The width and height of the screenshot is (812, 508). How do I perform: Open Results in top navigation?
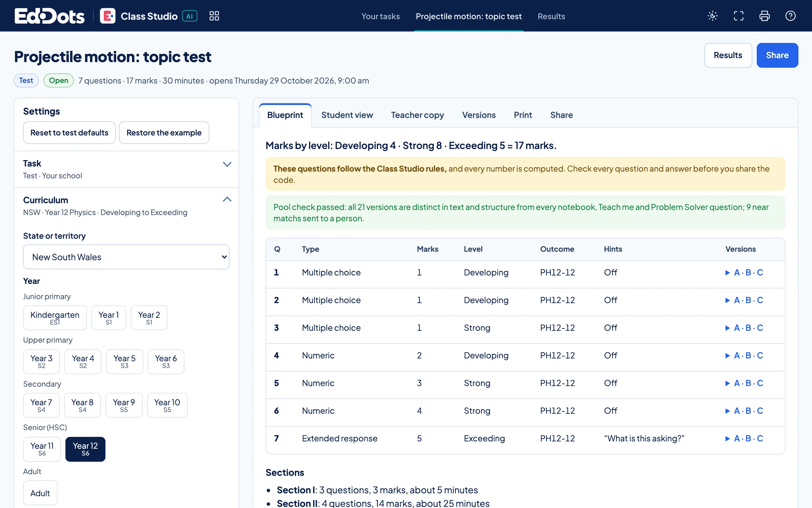551,16
